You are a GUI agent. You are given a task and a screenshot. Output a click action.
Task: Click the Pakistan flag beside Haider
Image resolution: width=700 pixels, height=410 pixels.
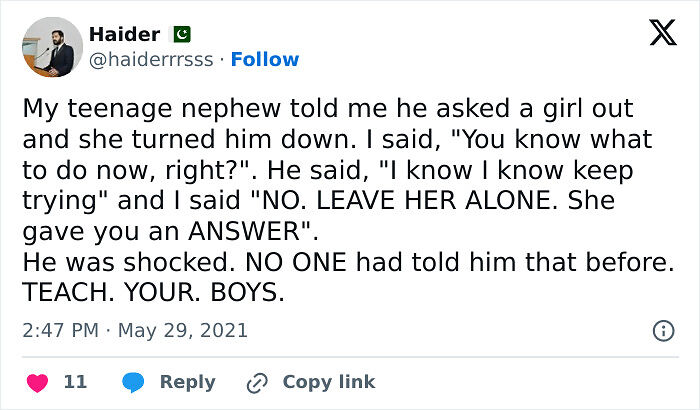click(182, 35)
